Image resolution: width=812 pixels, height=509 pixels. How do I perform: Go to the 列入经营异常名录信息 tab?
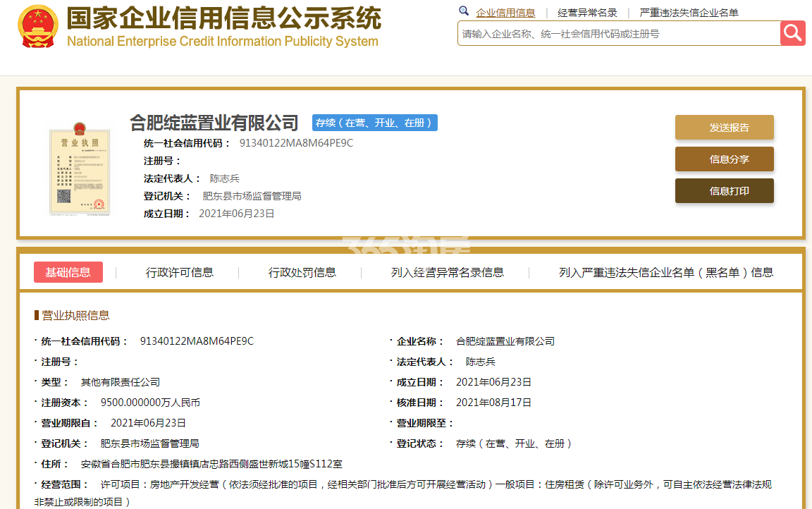[x=448, y=272]
